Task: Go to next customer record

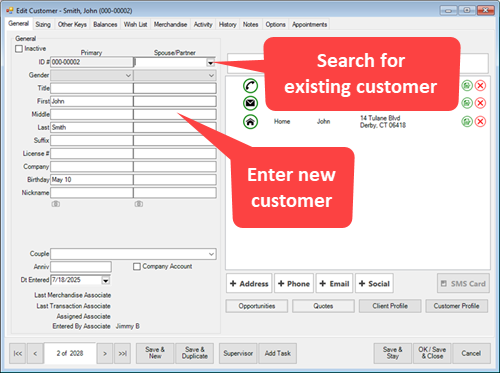Action: coord(105,353)
